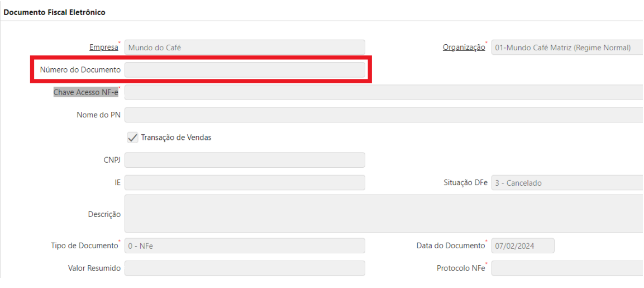Click the Empresa field showing Mundo do Café
The image size is (644, 288).
pos(245,48)
